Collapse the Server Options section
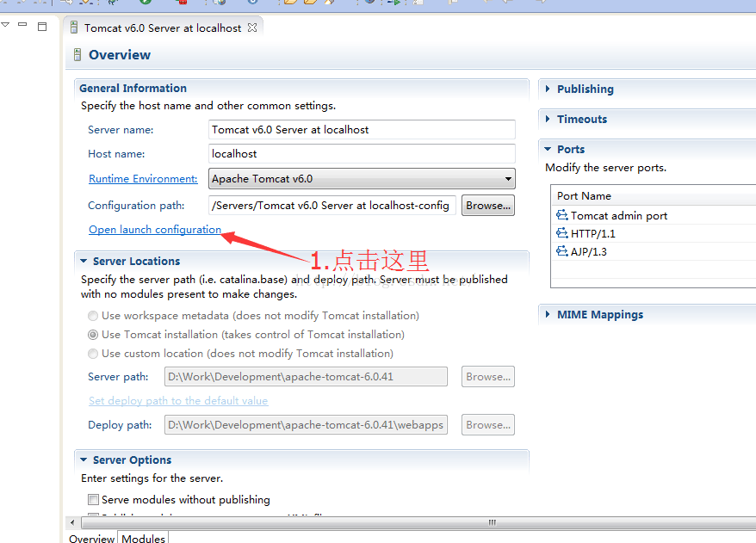This screenshot has height=543, width=756. 84,460
